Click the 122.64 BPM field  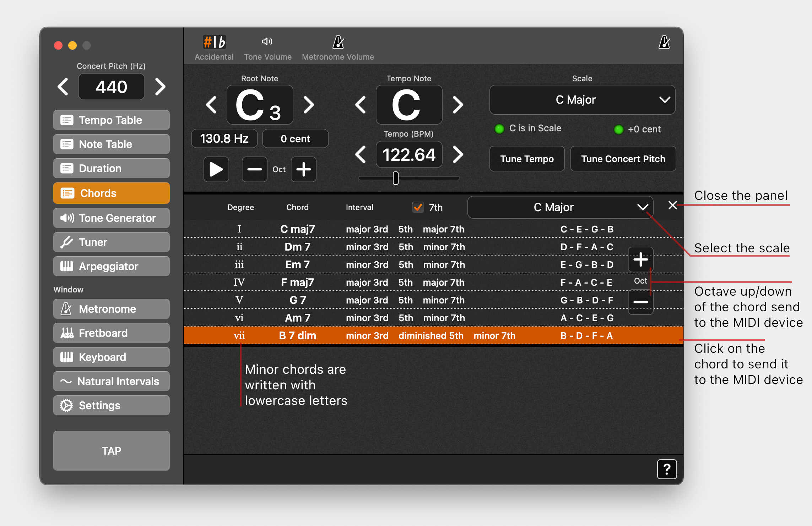click(x=409, y=154)
